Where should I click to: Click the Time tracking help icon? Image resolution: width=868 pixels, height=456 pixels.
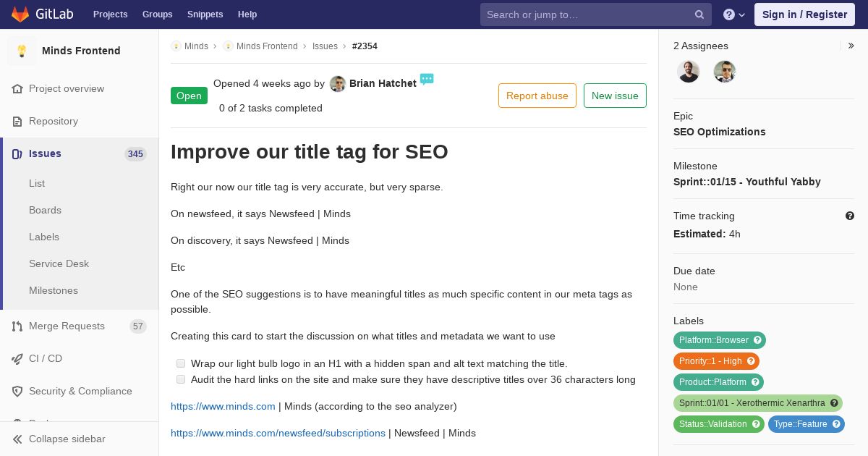coord(850,216)
